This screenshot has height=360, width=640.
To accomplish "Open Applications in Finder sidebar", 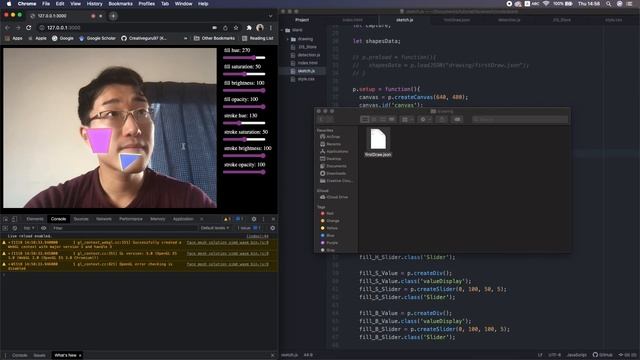I will (x=334, y=151).
